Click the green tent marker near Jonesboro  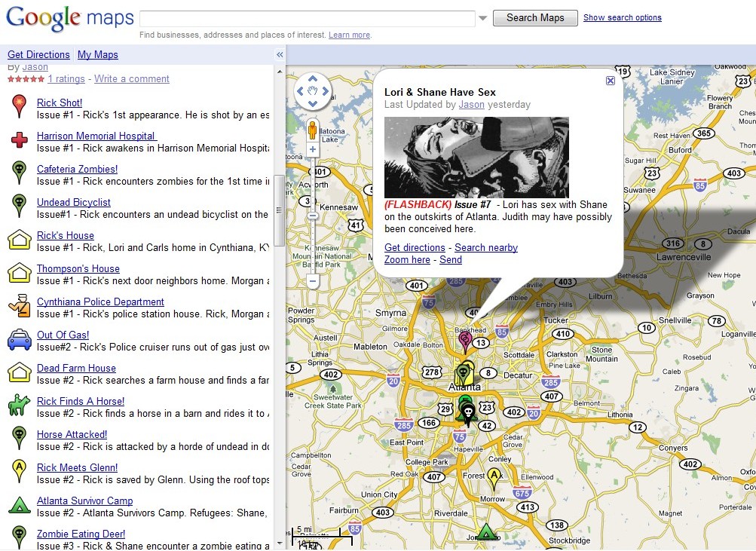pos(486,532)
